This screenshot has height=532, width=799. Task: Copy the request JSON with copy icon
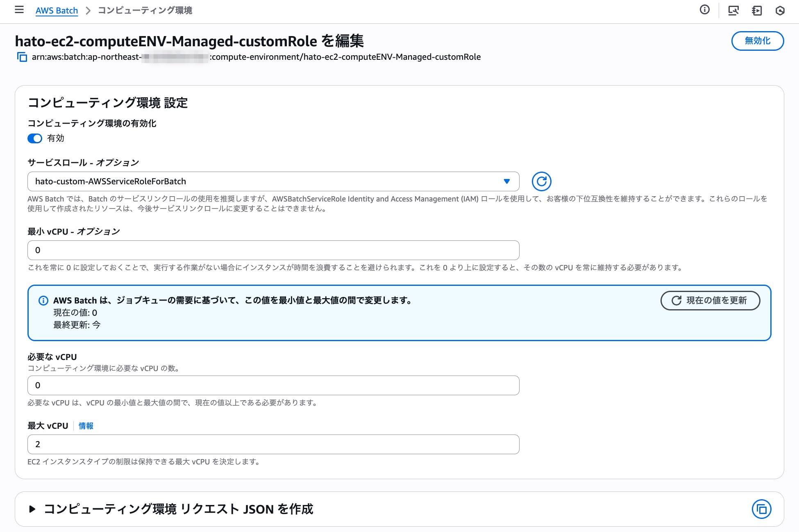tap(761, 509)
